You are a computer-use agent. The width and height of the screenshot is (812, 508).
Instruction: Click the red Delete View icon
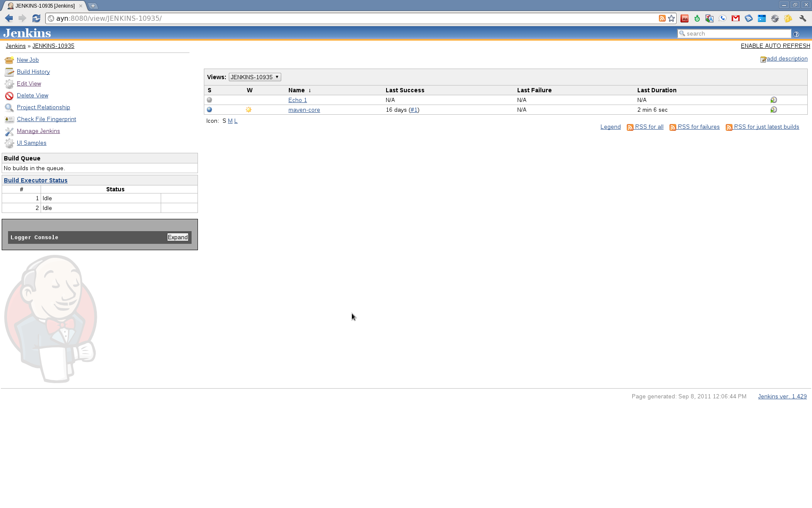(9, 96)
